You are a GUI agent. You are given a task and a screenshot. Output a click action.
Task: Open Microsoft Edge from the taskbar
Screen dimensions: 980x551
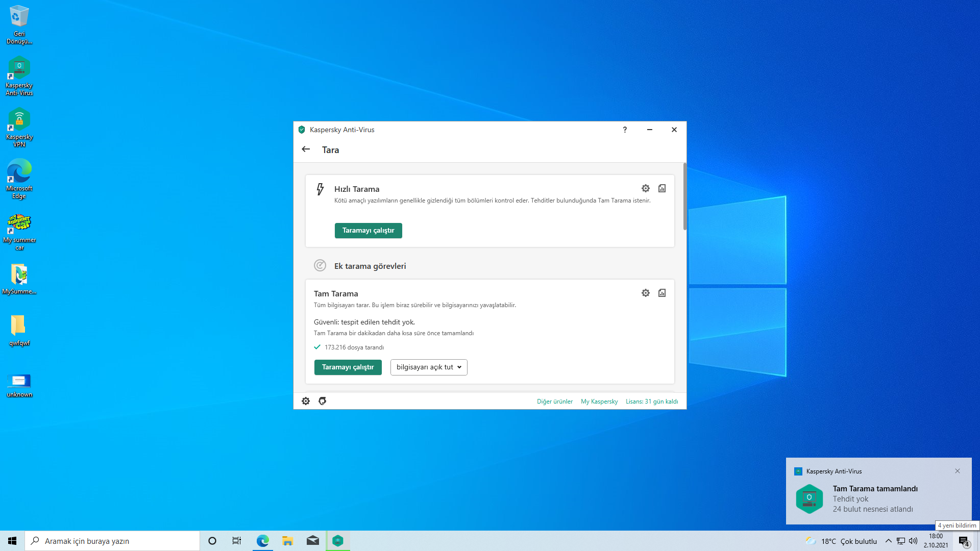coord(262,541)
